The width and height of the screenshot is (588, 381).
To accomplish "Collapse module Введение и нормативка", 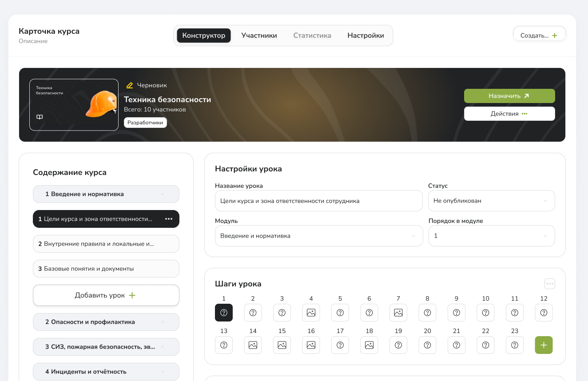I will coord(106,194).
